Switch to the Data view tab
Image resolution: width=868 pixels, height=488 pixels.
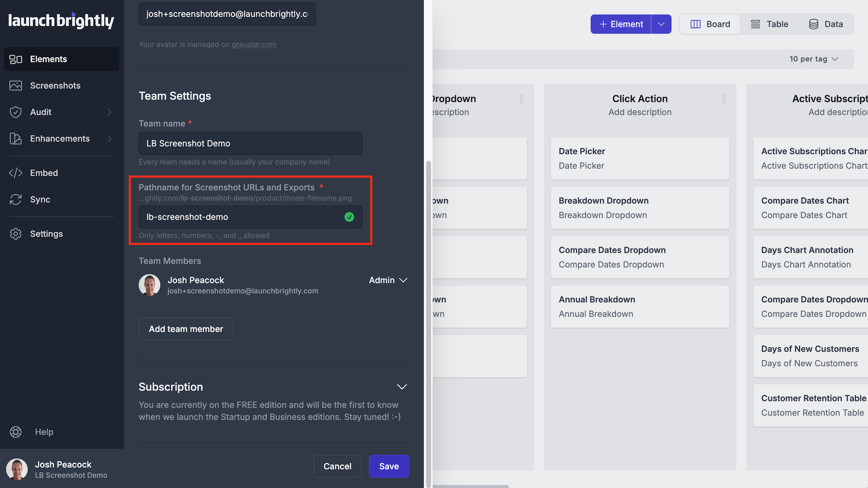[x=826, y=24]
